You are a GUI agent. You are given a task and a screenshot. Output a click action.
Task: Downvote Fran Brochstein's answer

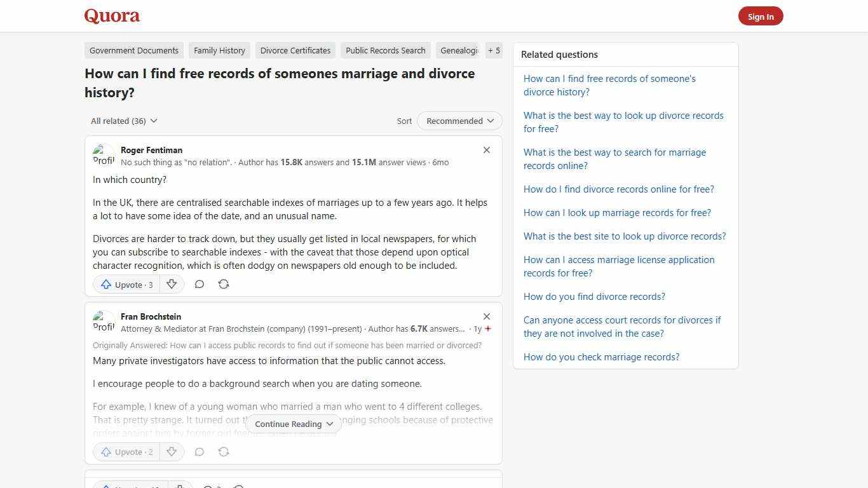pos(172,452)
